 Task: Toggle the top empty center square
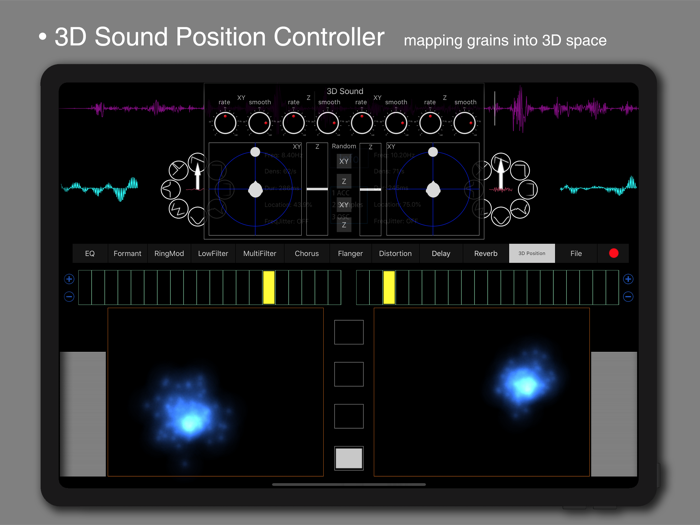pos(349,332)
